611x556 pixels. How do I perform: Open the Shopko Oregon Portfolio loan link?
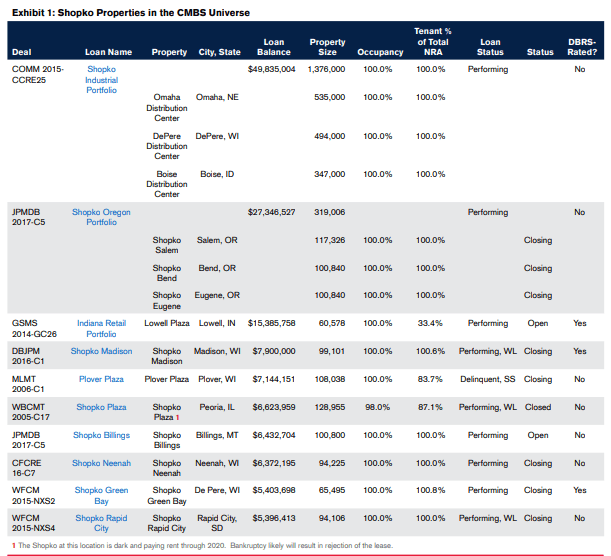[x=101, y=217]
